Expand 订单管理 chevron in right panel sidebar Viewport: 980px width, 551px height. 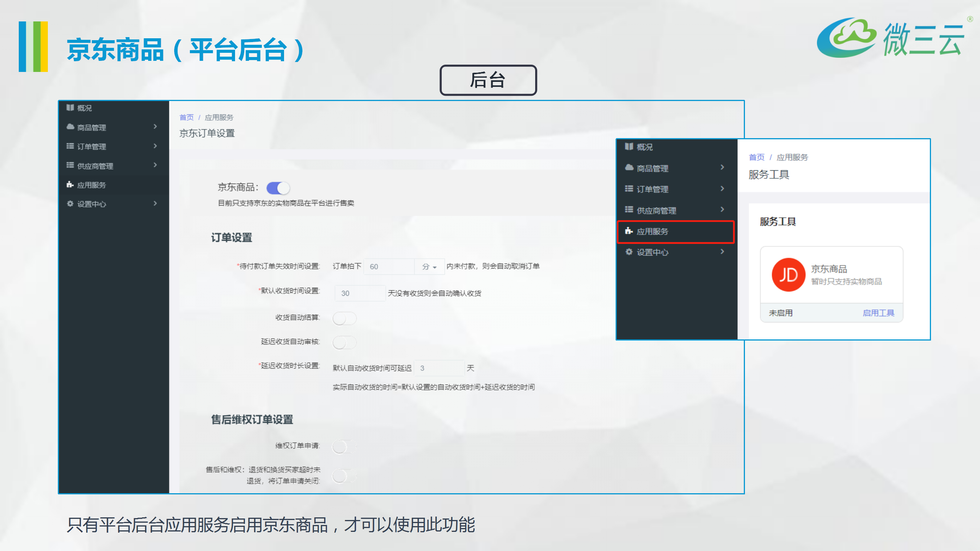coord(722,189)
